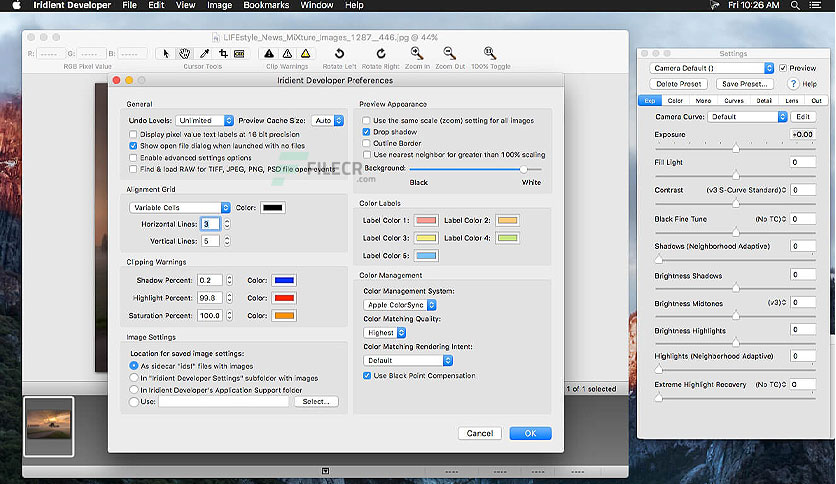Image resolution: width=836 pixels, height=484 pixels.
Task: Click the Horizontal Lines input field
Action: click(211, 224)
